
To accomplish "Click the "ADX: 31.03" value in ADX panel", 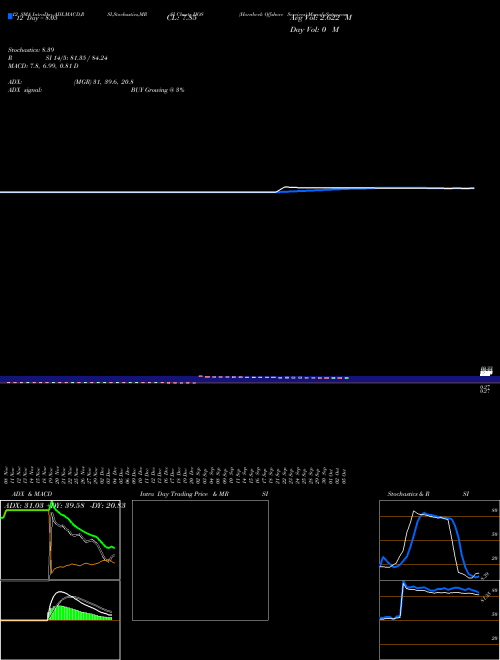I will coord(25,506).
